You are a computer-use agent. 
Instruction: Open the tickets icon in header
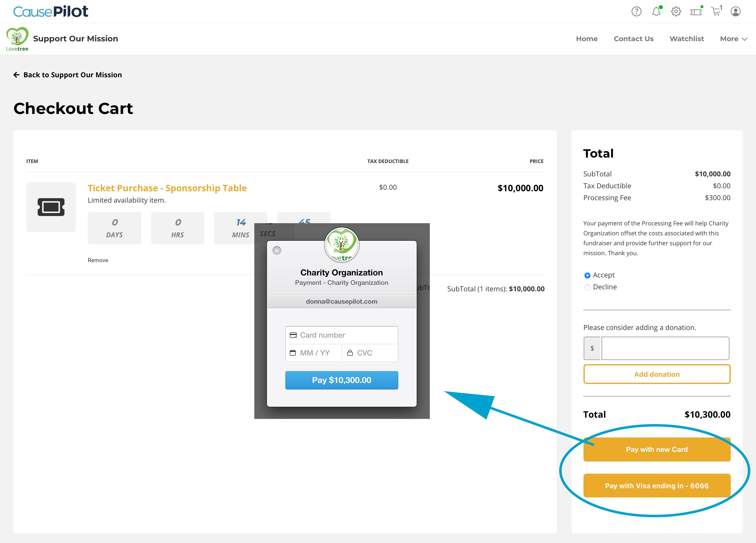696,12
